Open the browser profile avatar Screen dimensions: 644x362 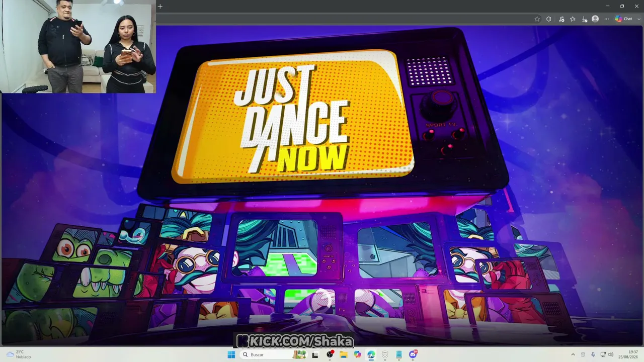(595, 19)
